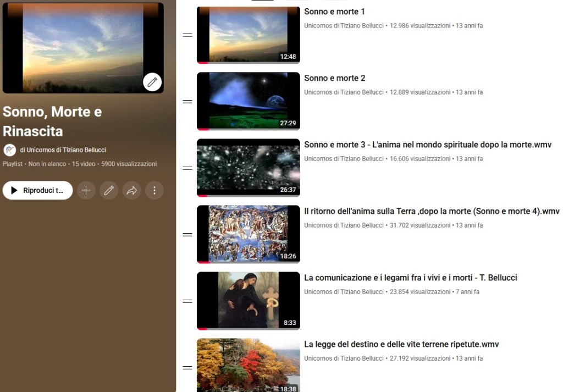Share the playlist with arrow icon

(131, 190)
